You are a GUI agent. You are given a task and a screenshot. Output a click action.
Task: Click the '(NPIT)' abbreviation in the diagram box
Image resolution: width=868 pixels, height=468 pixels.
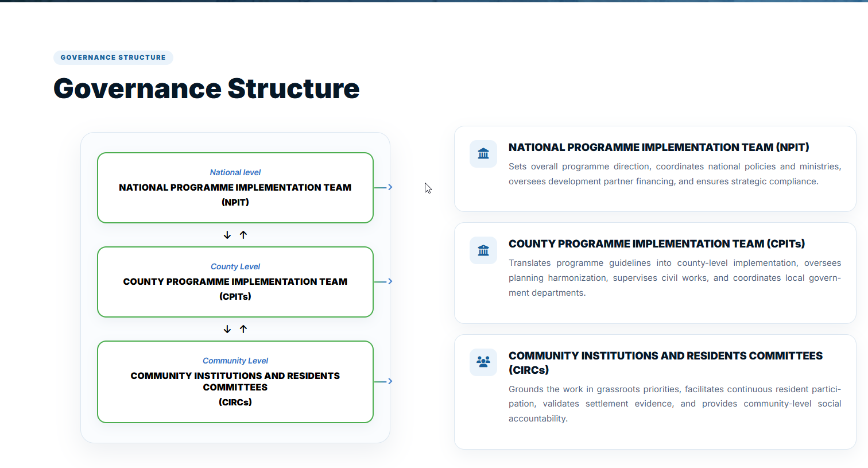pos(235,202)
